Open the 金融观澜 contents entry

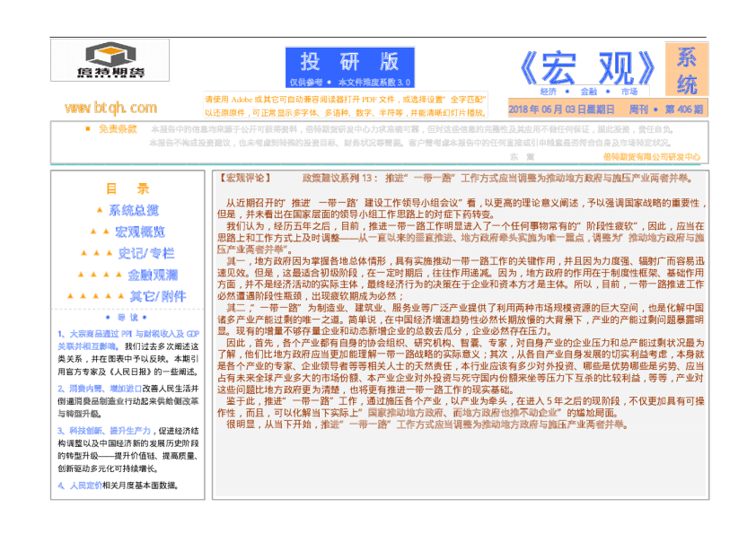click(153, 275)
